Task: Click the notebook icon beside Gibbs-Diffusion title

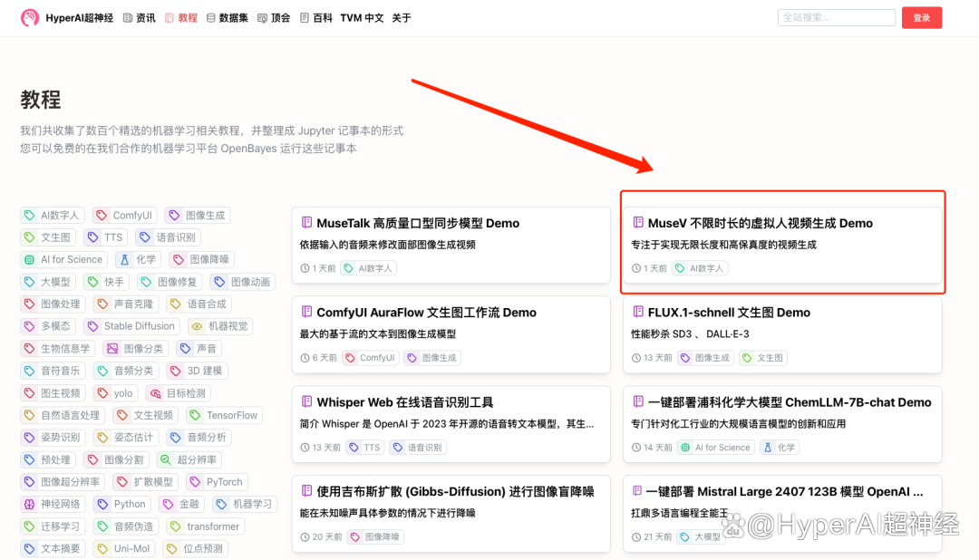Action: click(x=306, y=491)
